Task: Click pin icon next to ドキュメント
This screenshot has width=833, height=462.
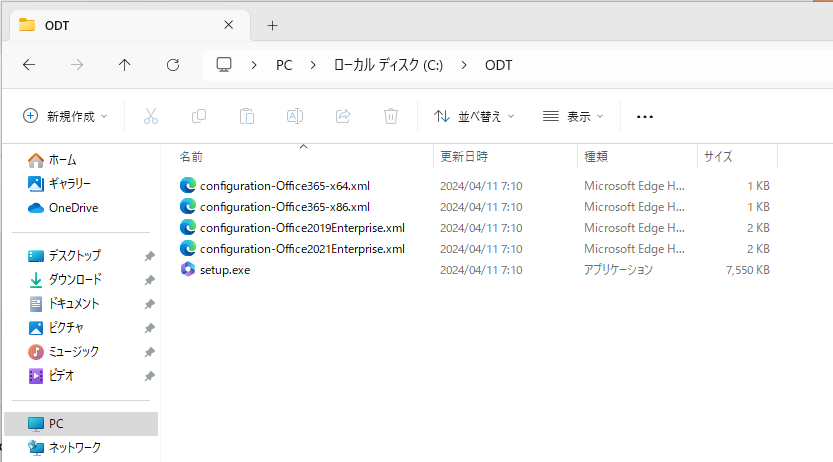Action: point(149,304)
